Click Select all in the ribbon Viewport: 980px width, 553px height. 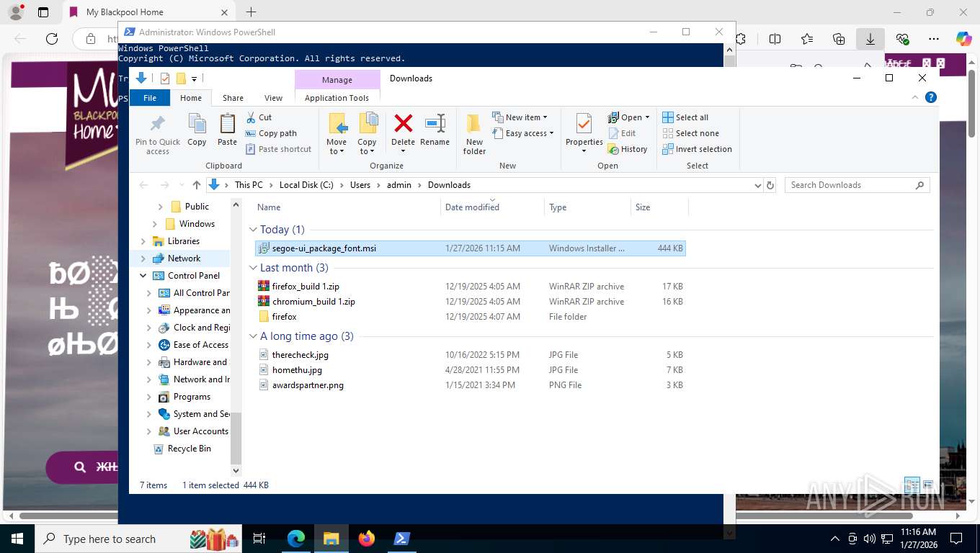(x=685, y=117)
